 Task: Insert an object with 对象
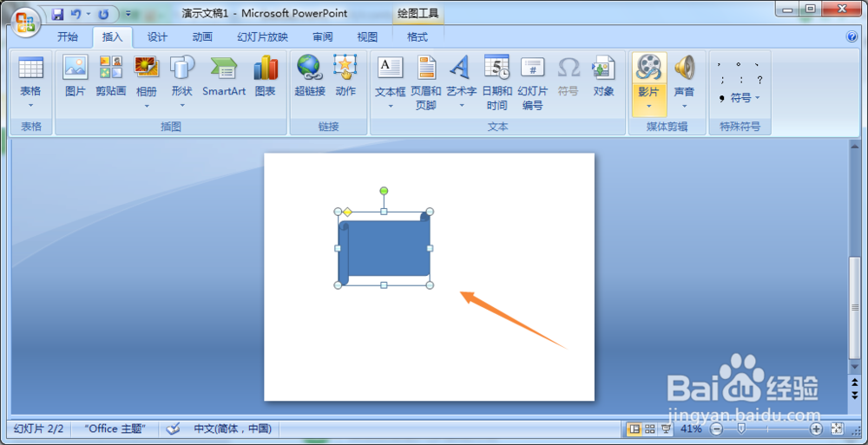pos(604,76)
